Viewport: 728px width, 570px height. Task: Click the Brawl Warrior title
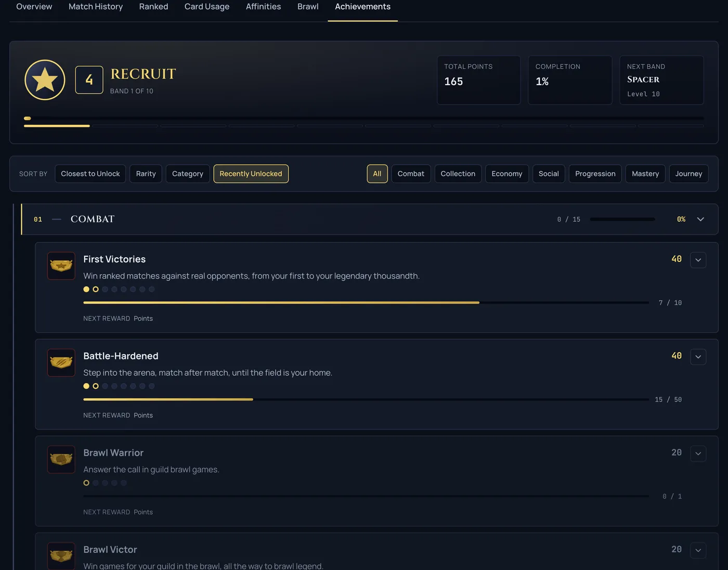113,453
